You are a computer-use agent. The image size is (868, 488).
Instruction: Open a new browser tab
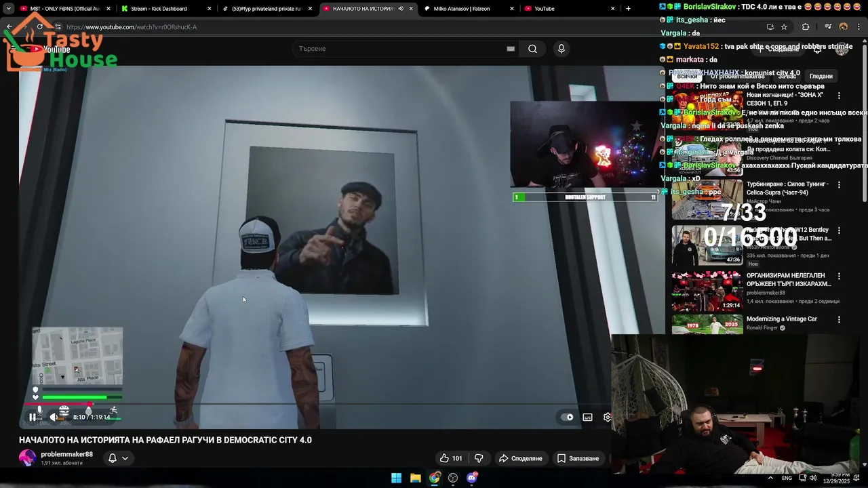[x=628, y=9]
